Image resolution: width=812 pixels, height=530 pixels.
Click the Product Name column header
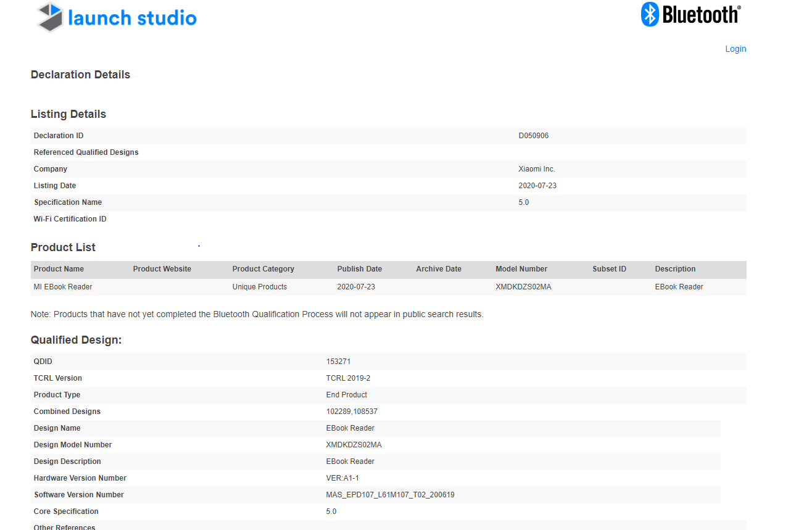pyautogui.click(x=59, y=269)
